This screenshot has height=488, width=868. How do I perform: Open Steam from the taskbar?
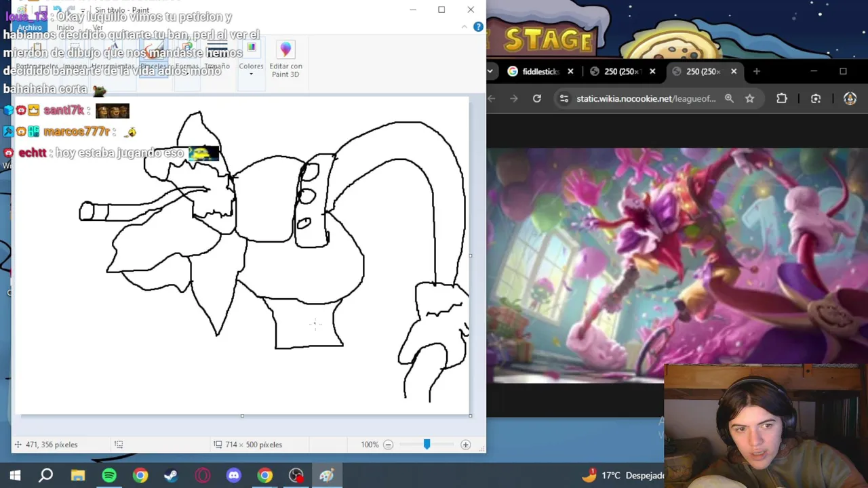coord(171,476)
